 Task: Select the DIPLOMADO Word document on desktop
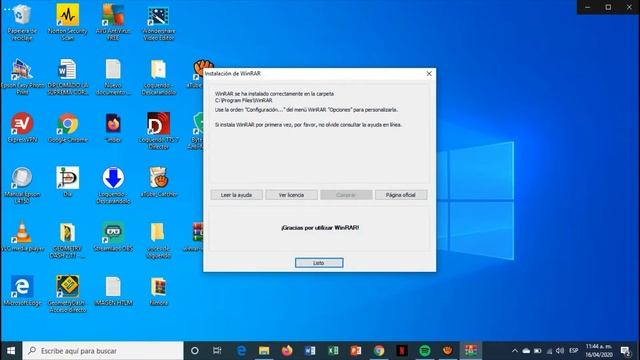click(68, 77)
